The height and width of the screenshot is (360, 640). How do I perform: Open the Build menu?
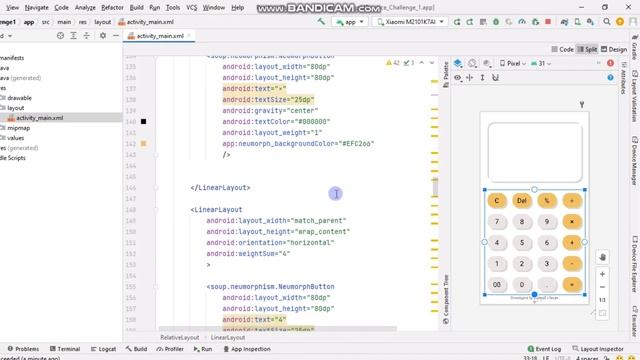136,7
